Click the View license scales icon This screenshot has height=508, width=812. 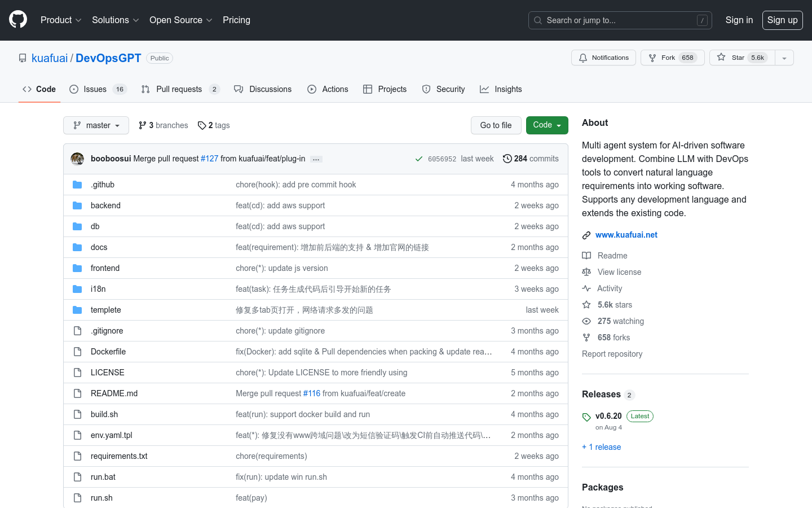coord(586,271)
